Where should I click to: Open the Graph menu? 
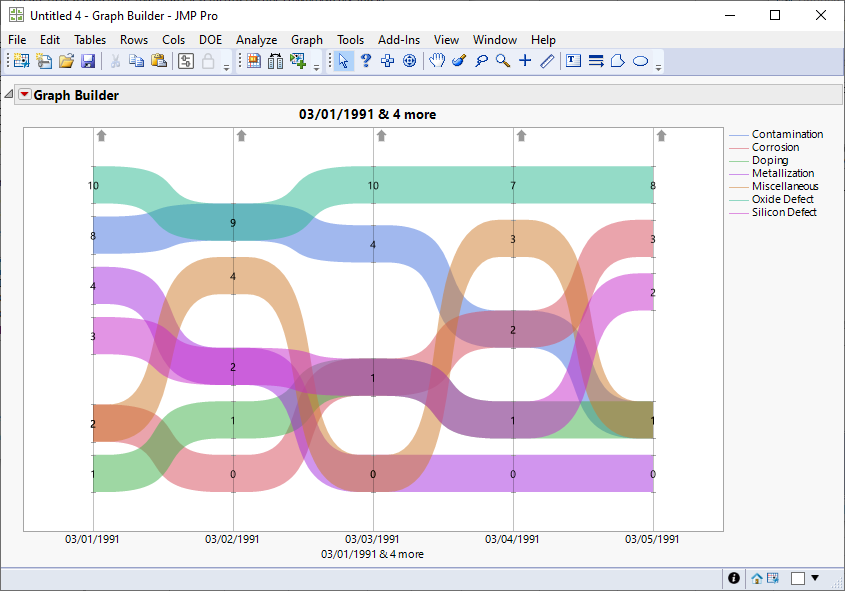pos(307,40)
